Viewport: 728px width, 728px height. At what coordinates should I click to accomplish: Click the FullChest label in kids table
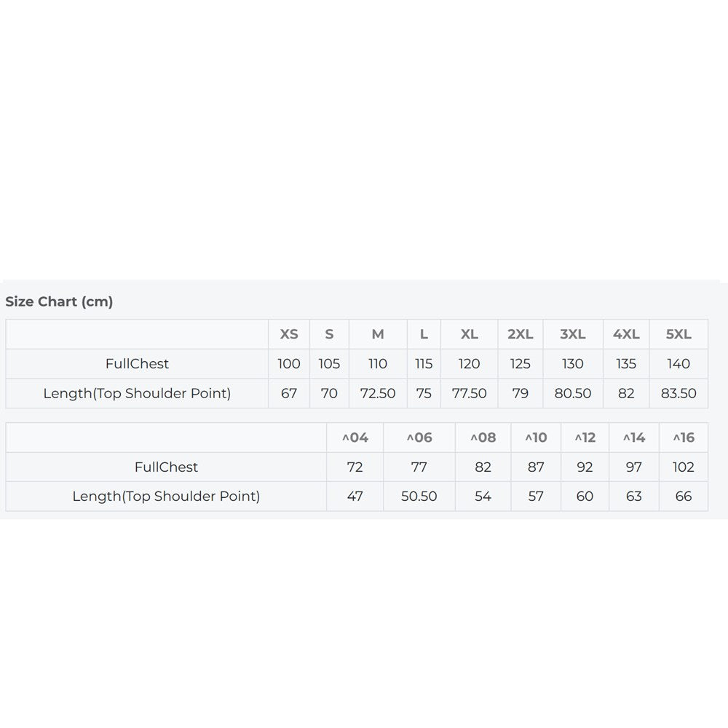click(x=166, y=467)
